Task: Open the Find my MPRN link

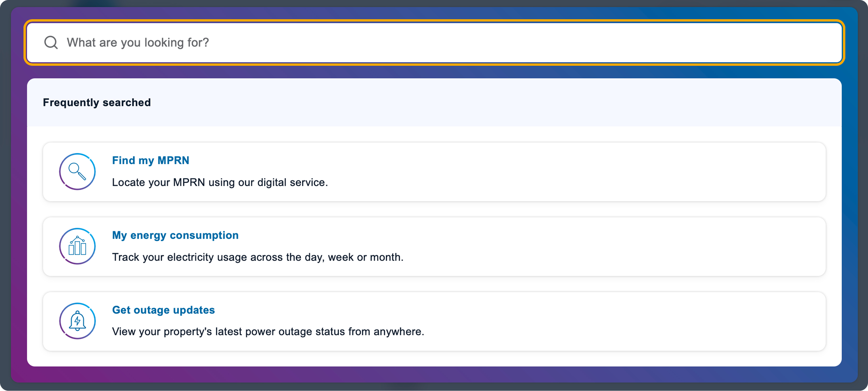Action: pos(151,161)
